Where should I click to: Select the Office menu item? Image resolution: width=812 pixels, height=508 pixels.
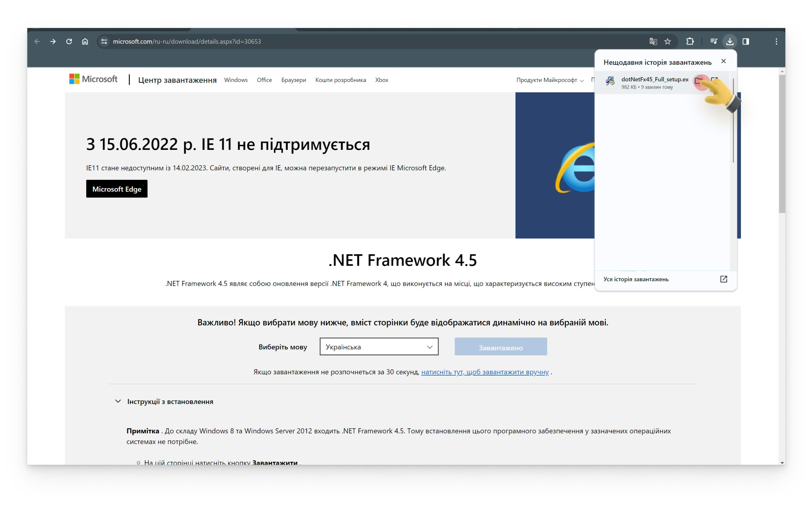coord(265,80)
